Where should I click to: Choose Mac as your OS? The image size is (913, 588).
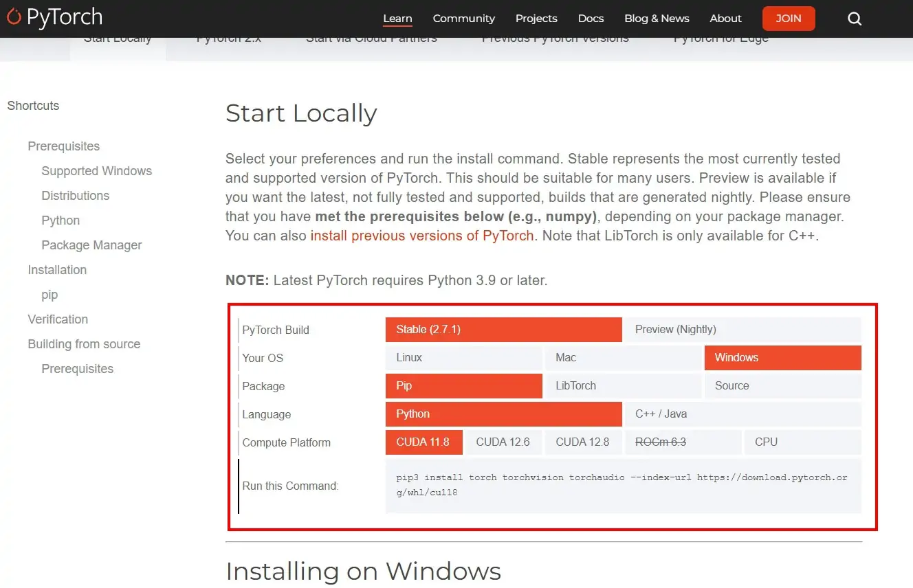(x=623, y=358)
